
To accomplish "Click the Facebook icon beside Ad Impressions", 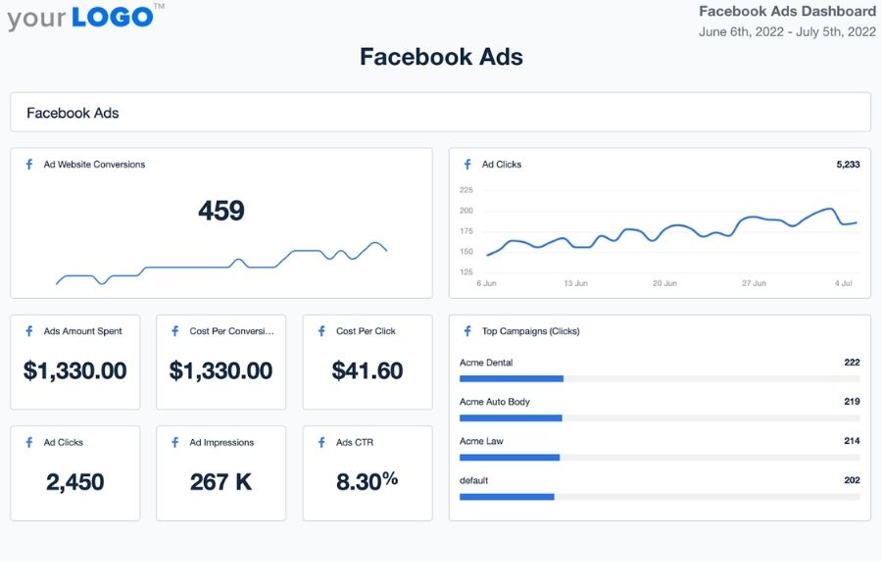I will pos(175,442).
